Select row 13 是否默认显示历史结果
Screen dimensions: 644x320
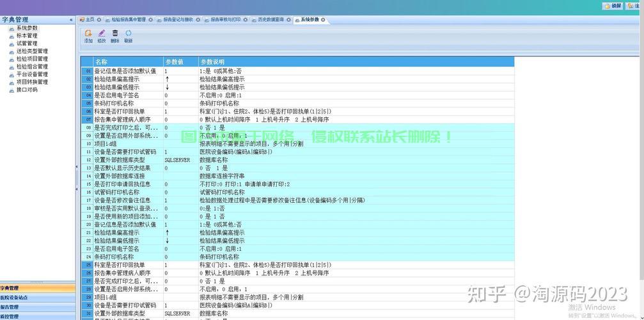[297, 168]
